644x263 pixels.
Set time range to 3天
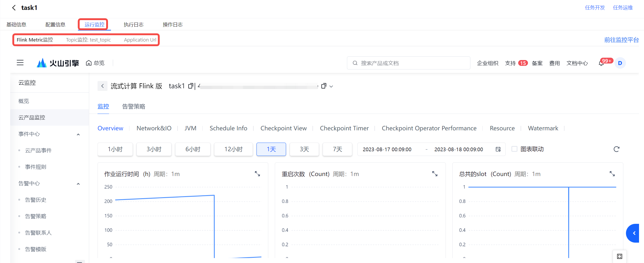304,149
